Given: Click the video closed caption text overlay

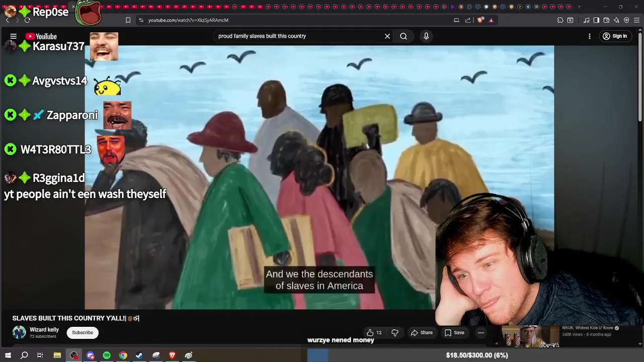Looking at the screenshot, I should click(x=319, y=280).
